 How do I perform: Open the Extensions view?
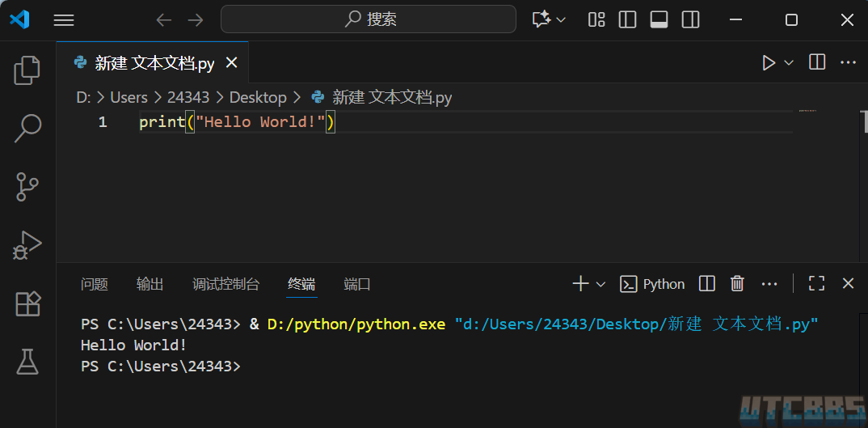[27, 303]
